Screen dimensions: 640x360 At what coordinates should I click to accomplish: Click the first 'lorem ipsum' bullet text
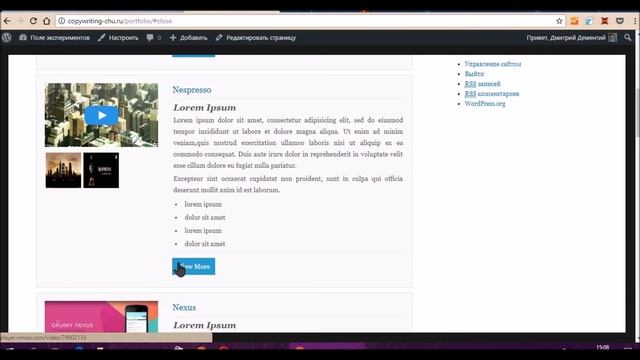coord(203,204)
